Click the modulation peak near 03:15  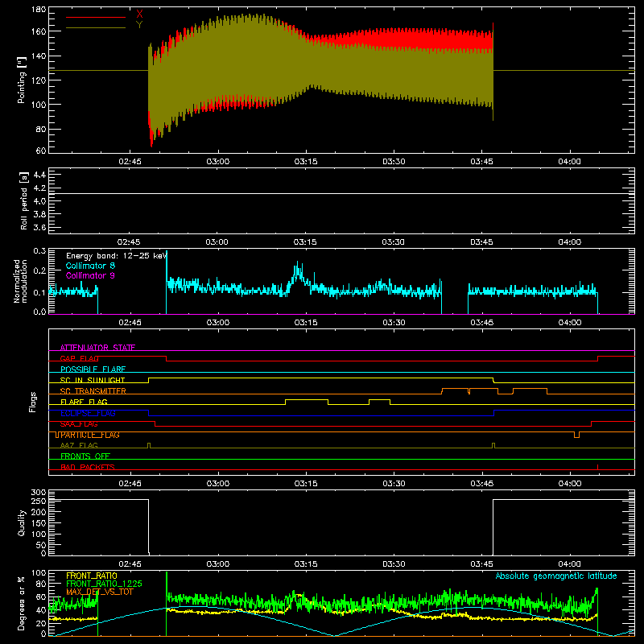[298, 271]
